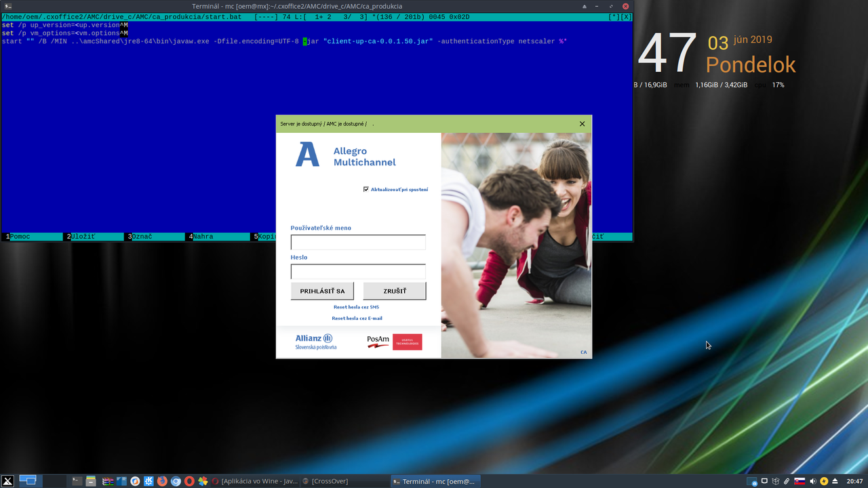Click the eject removable media tray icon

pos(835,481)
